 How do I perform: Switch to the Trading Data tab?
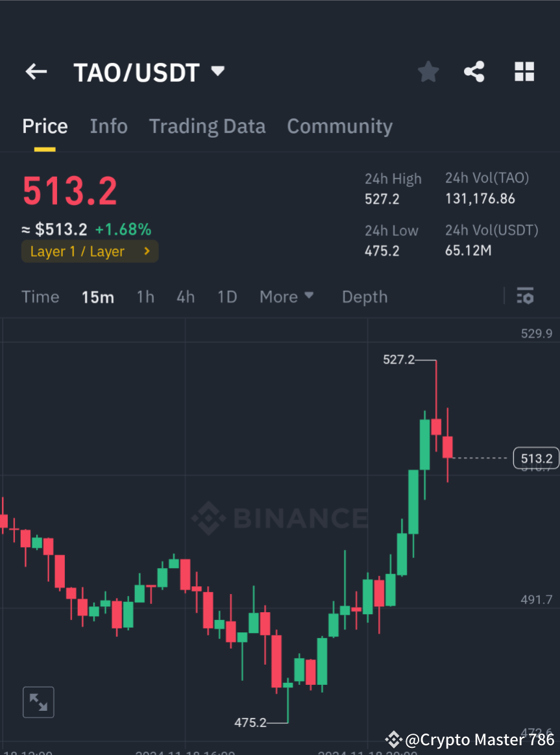point(207,126)
